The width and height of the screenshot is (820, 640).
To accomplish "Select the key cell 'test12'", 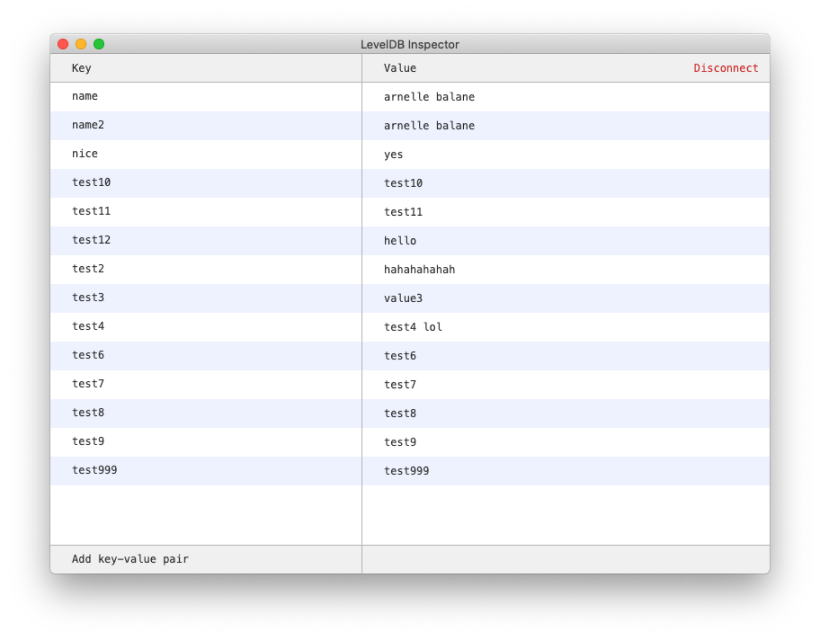I will pyautogui.click(x=206, y=240).
